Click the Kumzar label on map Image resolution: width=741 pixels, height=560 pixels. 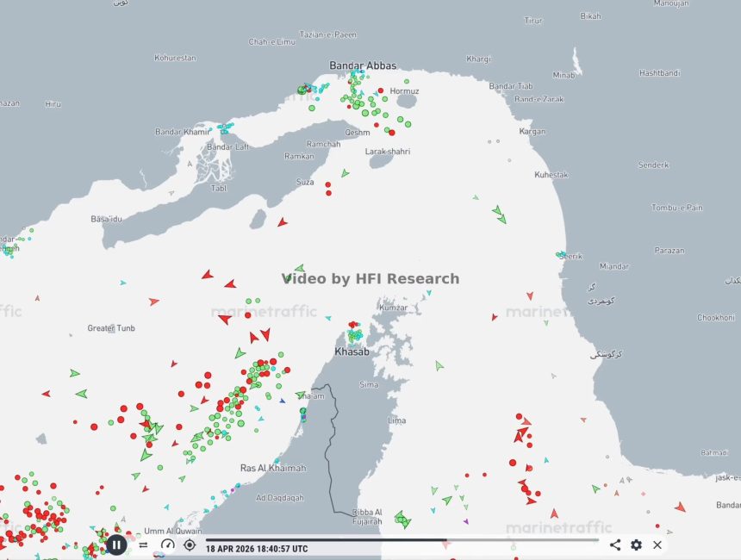(394, 308)
